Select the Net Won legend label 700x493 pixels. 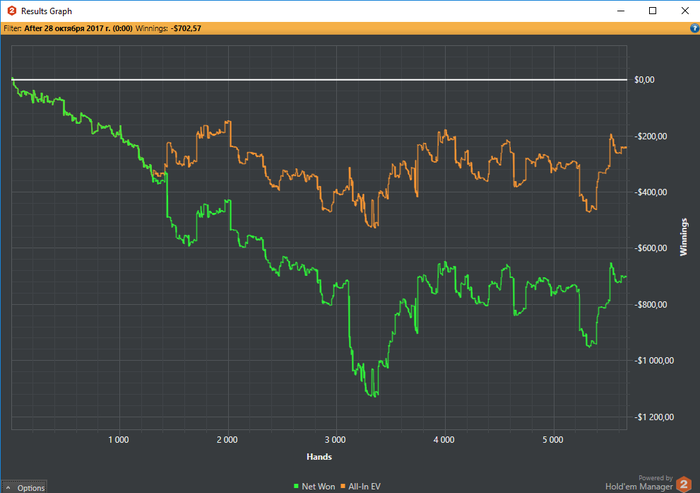coord(318,487)
